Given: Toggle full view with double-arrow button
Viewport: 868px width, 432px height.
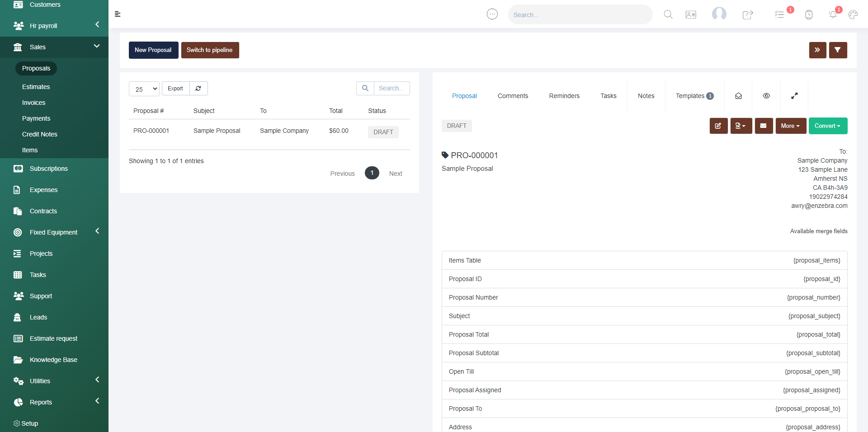Looking at the screenshot, I should pos(817,50).
